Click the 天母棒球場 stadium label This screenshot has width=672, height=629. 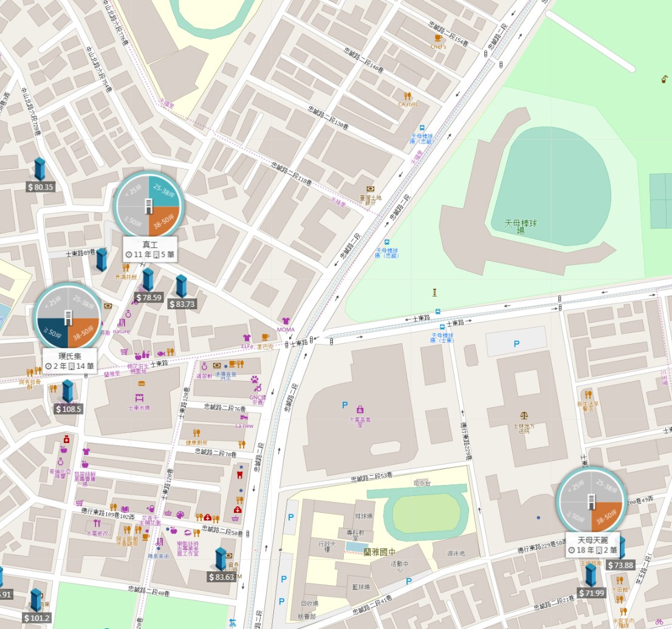pos(520,226)
